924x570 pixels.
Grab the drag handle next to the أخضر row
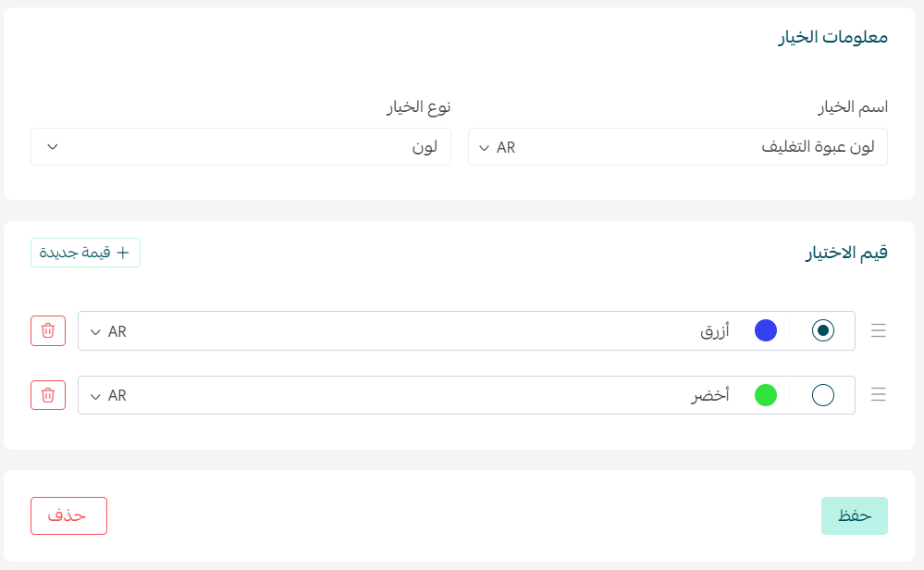click(x=878, y=394)
